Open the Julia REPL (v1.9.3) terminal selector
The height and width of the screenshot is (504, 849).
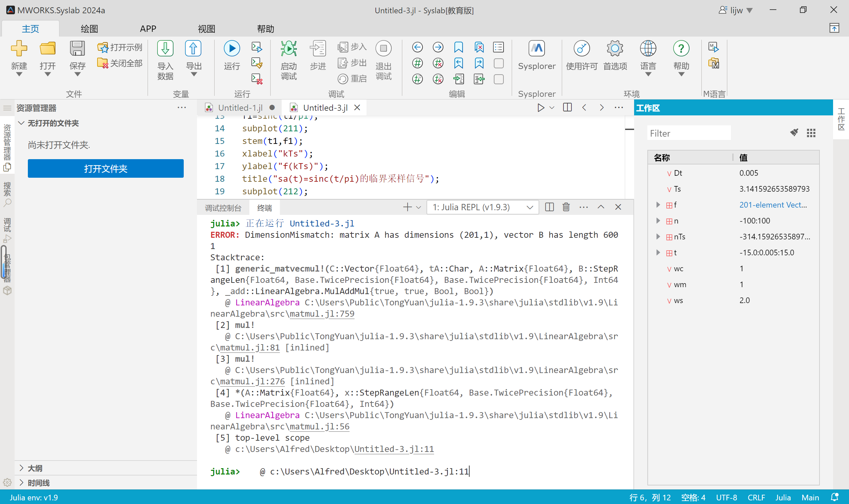(x=482, y=207)
